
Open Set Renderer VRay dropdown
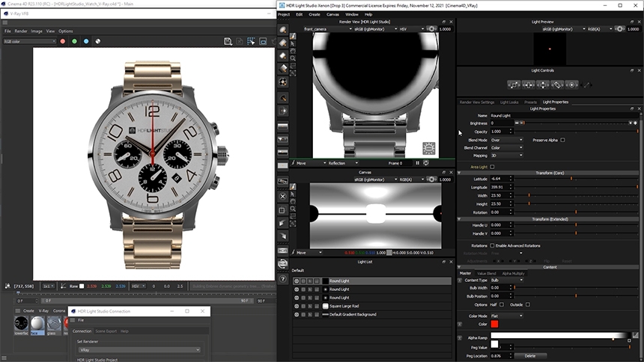click(139, 350)
